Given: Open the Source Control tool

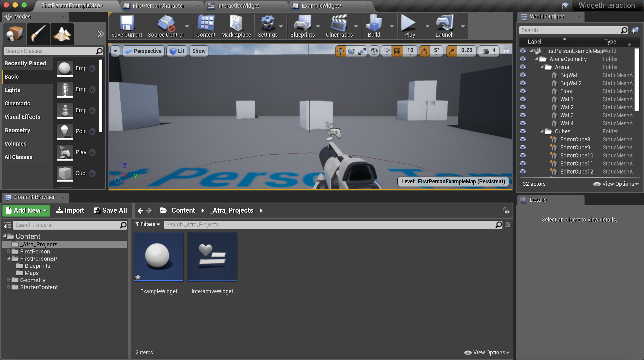Looking at the screenshot, I should [166, 26].
